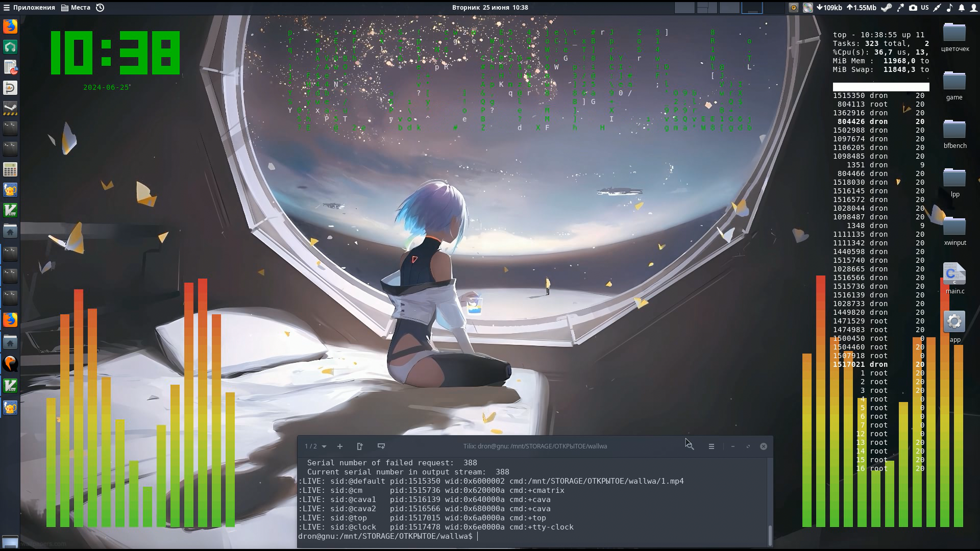Open the Steam tray icon in the top panel
Viewport: 980px width, 551px height.
pyautogui.click(x=887, y=8)
